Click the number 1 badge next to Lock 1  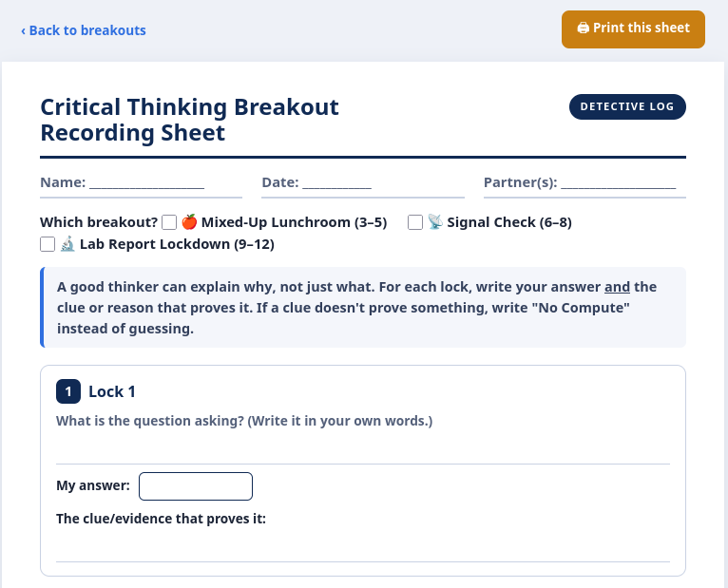68,391
